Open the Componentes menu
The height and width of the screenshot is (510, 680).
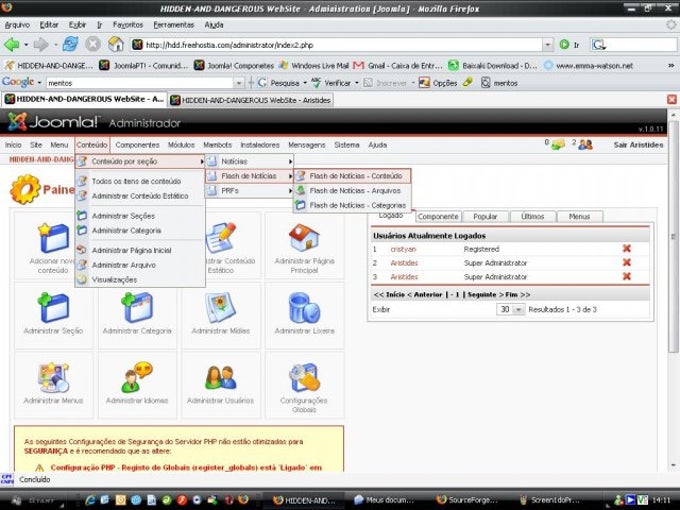click(137, 145)
